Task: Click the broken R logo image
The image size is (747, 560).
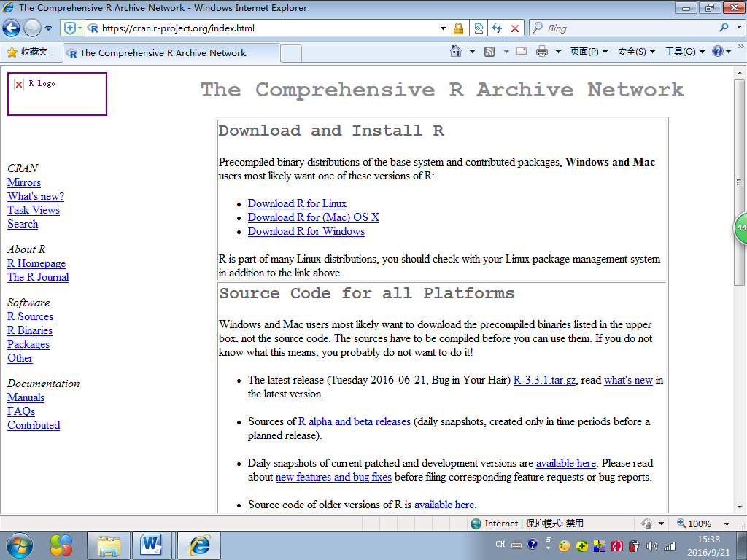Action: click(x=57, y=94)
